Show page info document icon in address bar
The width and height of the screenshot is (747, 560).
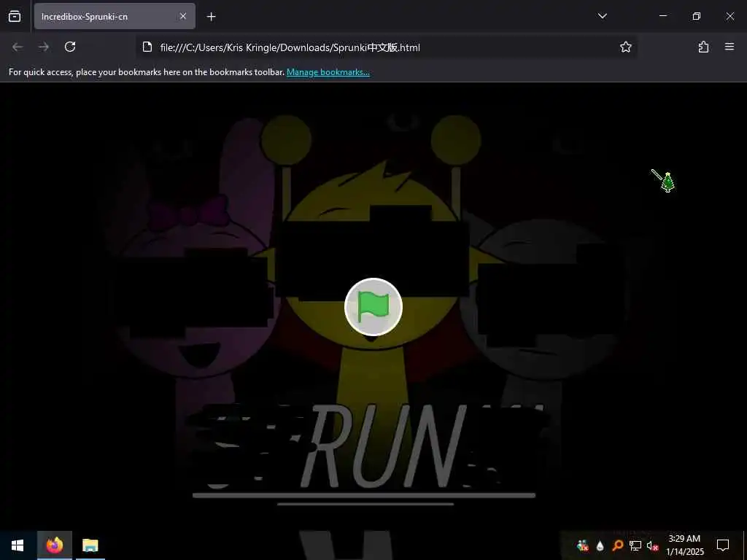point(147,47)
